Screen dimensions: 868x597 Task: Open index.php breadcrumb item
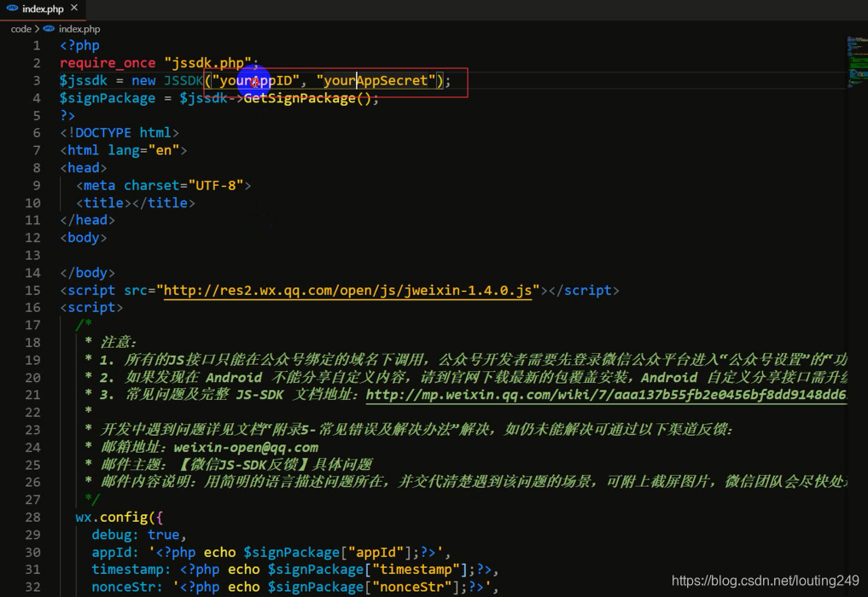(79, 29)
